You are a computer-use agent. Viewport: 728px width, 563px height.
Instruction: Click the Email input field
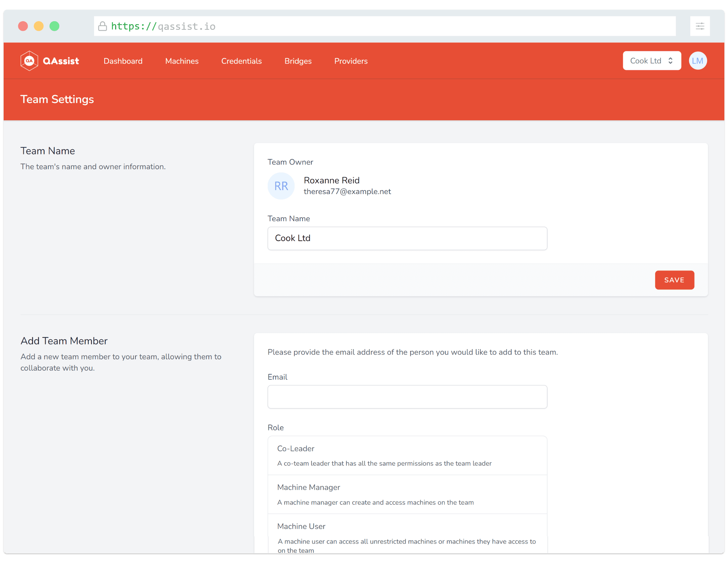pyautogui.click(x=407, y=396)
